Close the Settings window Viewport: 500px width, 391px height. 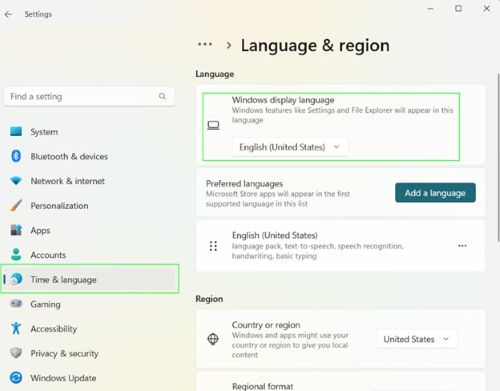(x=487, y=9)
